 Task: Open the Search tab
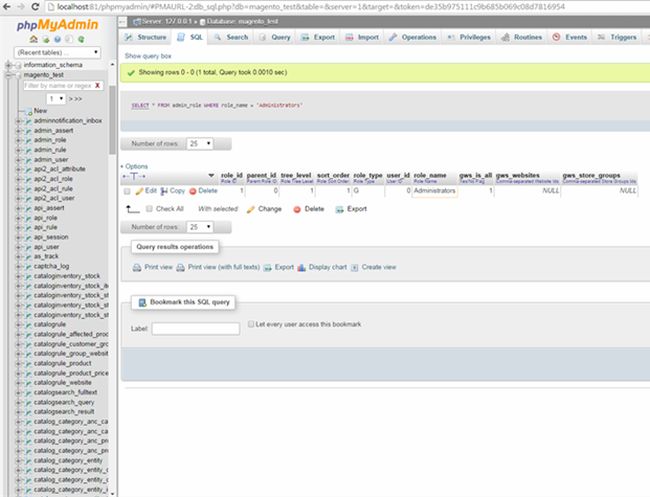coord(231,37)
